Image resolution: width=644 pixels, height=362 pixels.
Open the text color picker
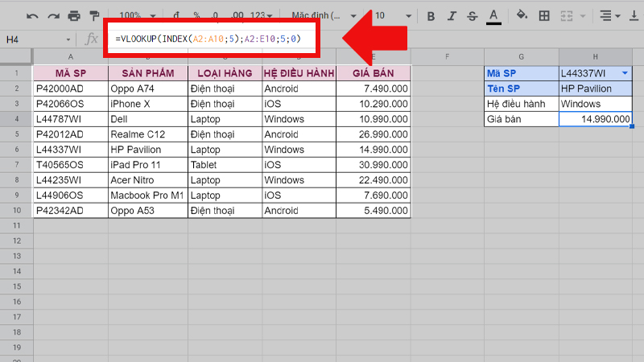493,16
